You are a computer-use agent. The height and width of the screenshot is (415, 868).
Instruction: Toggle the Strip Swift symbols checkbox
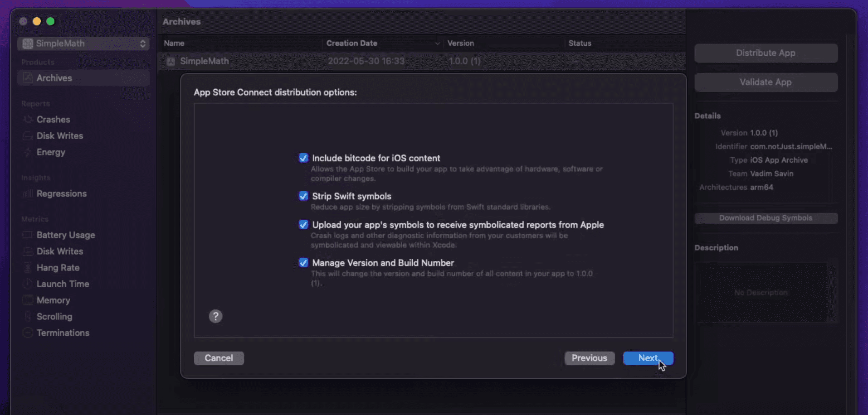click(x=303, y=196)
